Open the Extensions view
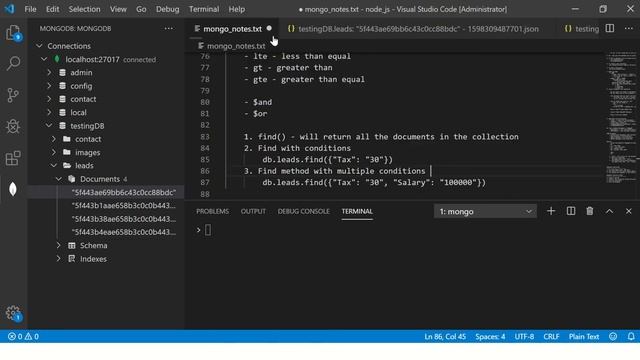Image resolution: width=640 pixels, height=360 pixels. click(x=13, y=158)
